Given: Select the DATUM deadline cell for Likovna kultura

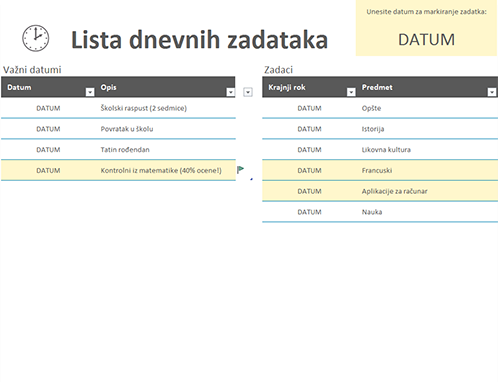Looking at the screenshot, I should (309, 150).
